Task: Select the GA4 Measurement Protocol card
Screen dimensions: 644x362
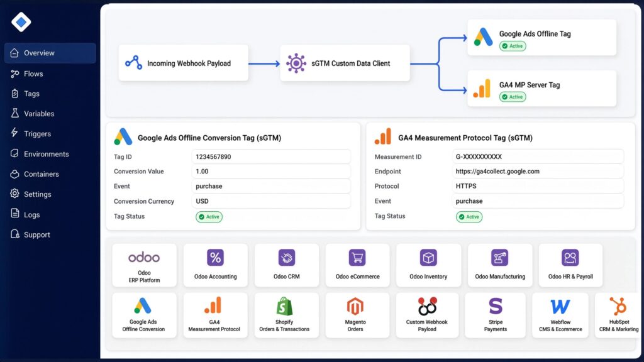Action: tap(216, 315)
